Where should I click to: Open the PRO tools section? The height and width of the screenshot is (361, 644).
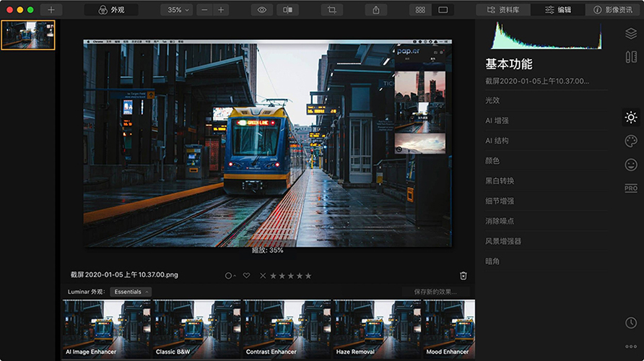click(630, 188)
